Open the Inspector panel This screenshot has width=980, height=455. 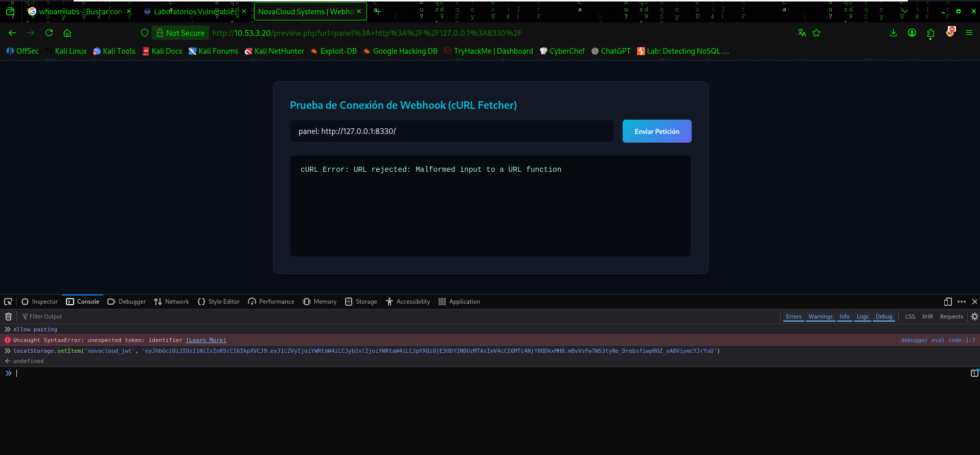(x=39, y=302)
